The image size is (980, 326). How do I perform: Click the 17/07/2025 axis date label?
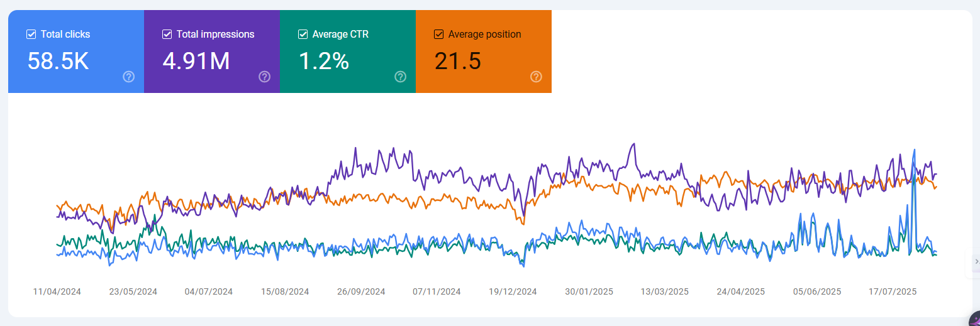[x=893, y=292]
